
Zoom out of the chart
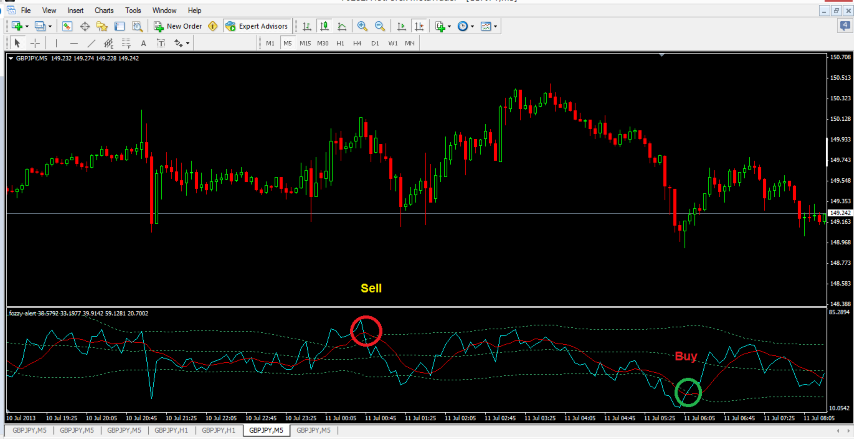(380, 26)
